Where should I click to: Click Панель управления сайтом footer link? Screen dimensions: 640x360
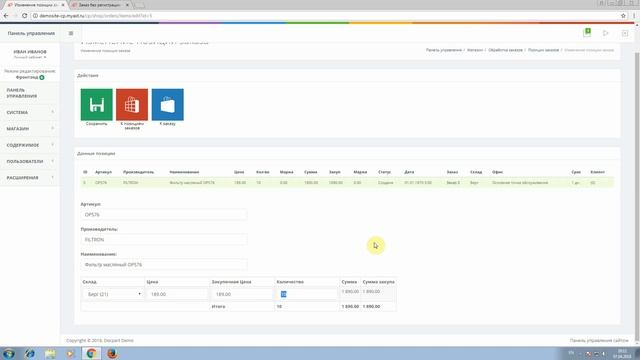(x=599, y=340)
